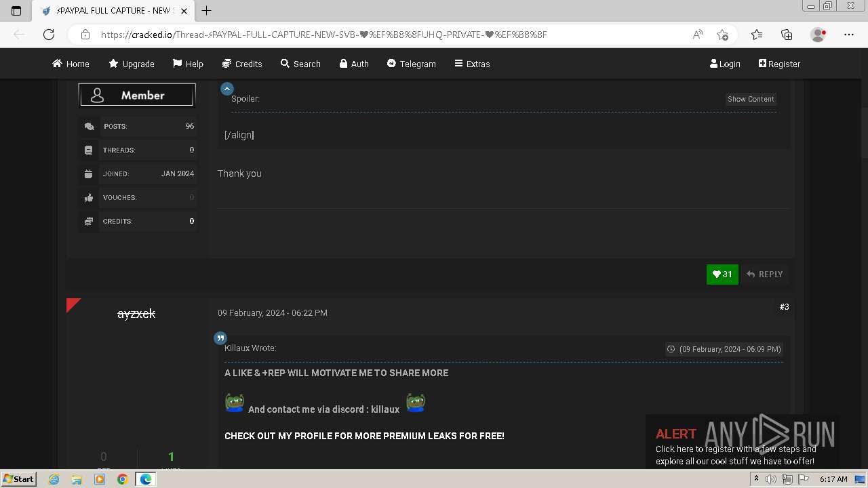Select the PAYPAL FULL CAPTURE tab
The width and height of the screenshot is (868, 488).
tap(113, 11)
